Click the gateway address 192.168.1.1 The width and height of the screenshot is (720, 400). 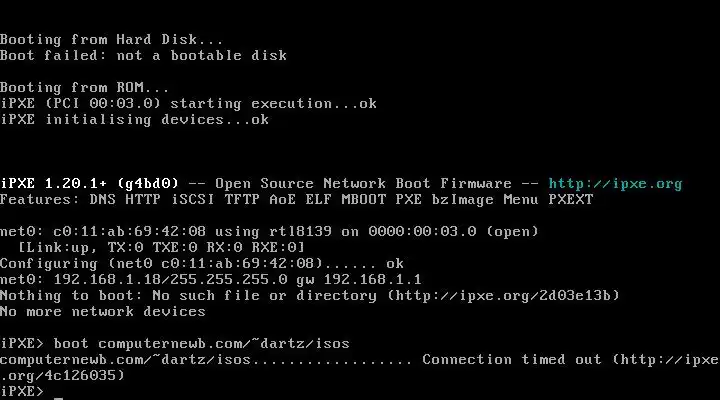click(372, 280)
